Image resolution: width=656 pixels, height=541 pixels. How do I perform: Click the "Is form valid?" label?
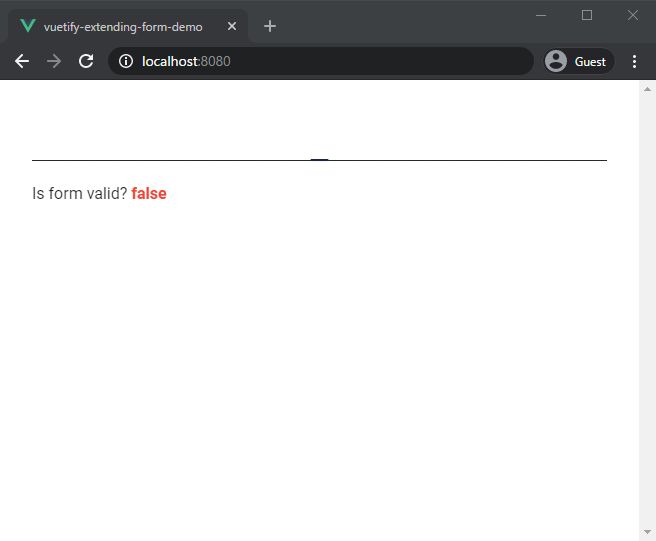click(x=79, y=194)
